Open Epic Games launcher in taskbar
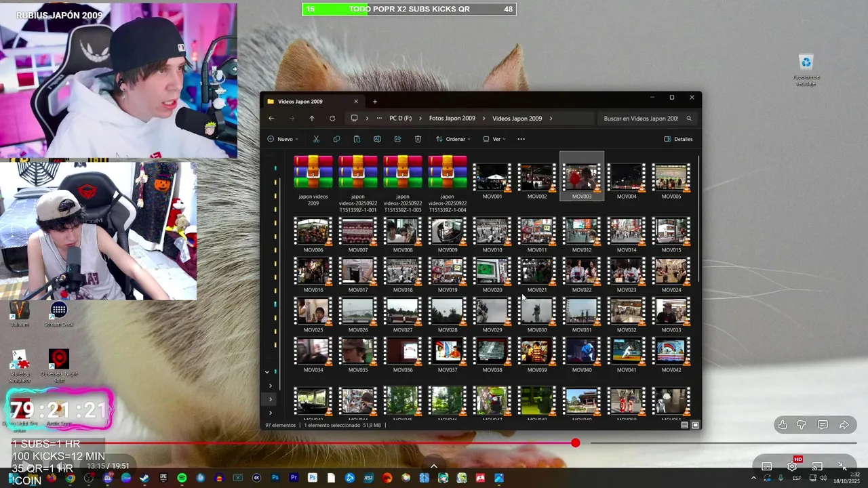The image size is (868, 488). pos(163,478)
